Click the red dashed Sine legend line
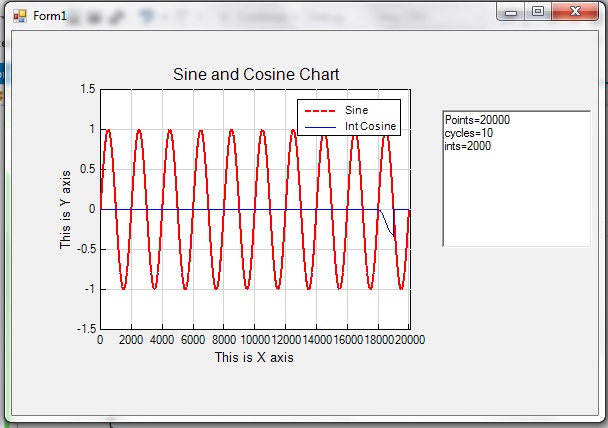This screenshot has width=608, height=428. coord(320,111)
